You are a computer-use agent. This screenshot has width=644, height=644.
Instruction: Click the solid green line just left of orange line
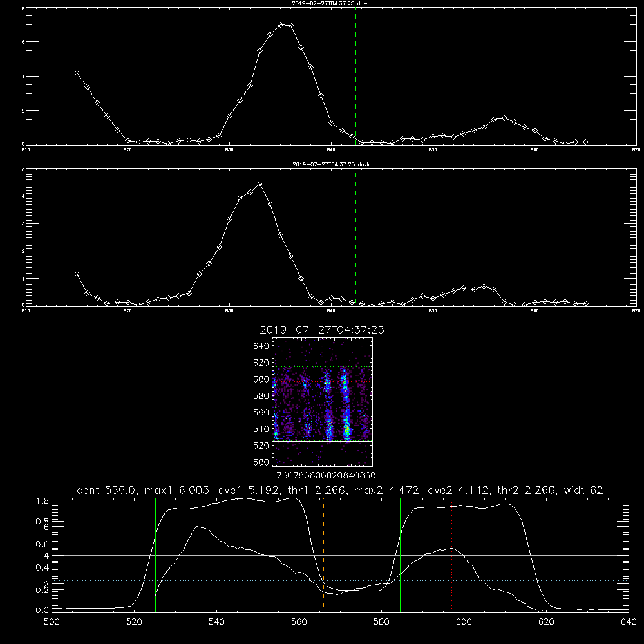(310, 554)
